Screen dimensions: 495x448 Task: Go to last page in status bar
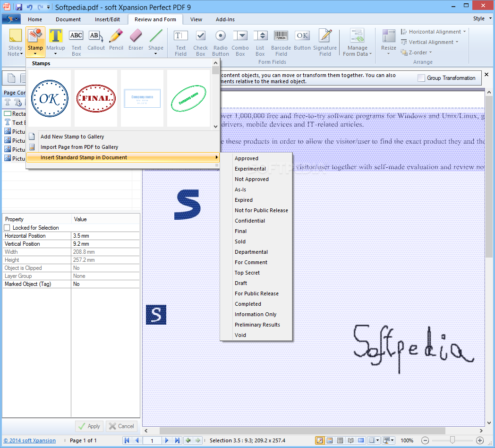[177, 440]
